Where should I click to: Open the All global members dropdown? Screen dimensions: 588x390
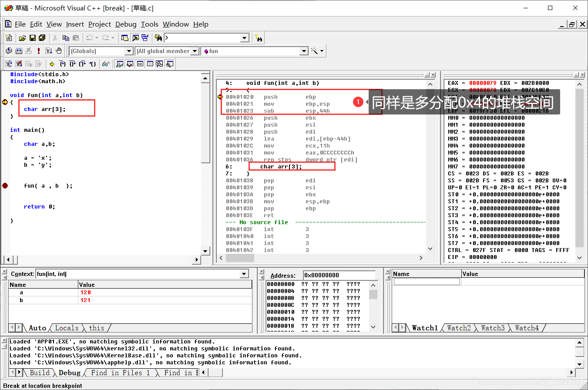pyautogui.click(x=195, y=51)
